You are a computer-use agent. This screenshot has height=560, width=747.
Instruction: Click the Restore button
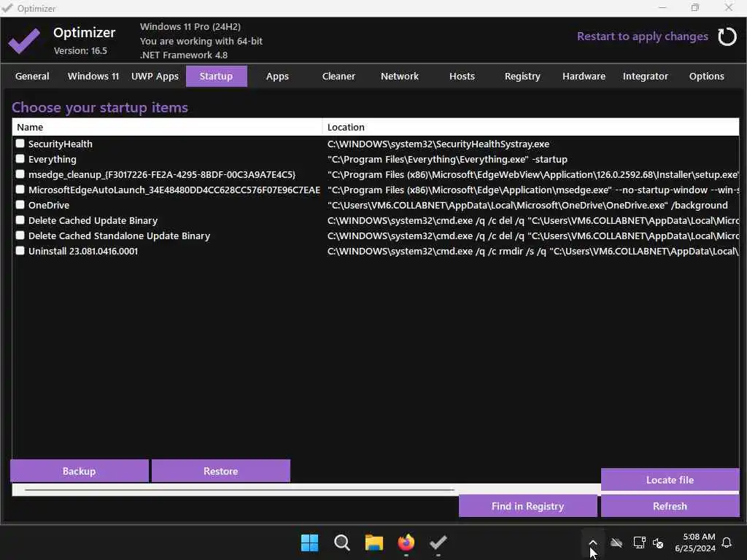point(221,471)
